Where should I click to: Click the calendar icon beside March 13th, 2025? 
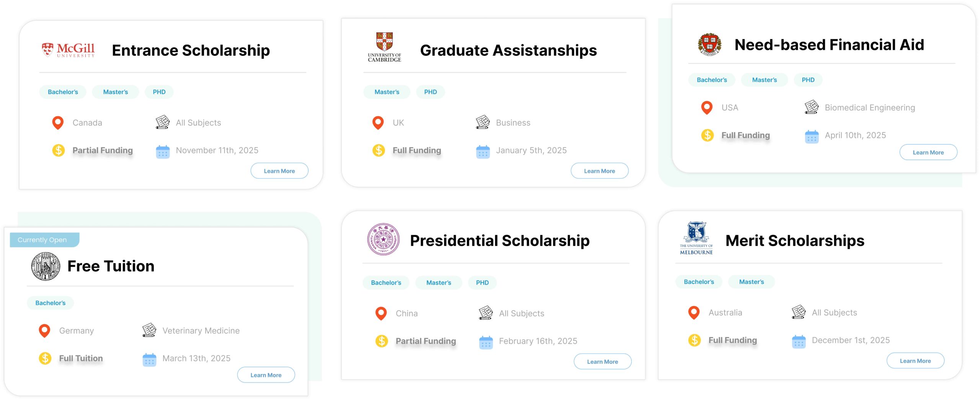click(x=149, y=359)
